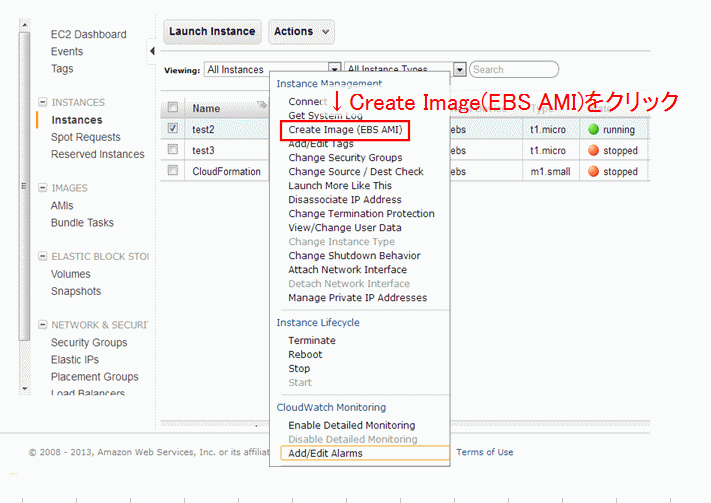Choose Change Termination Protection menu item
Screen dimensions: 711x503
[x=361, y=214]
